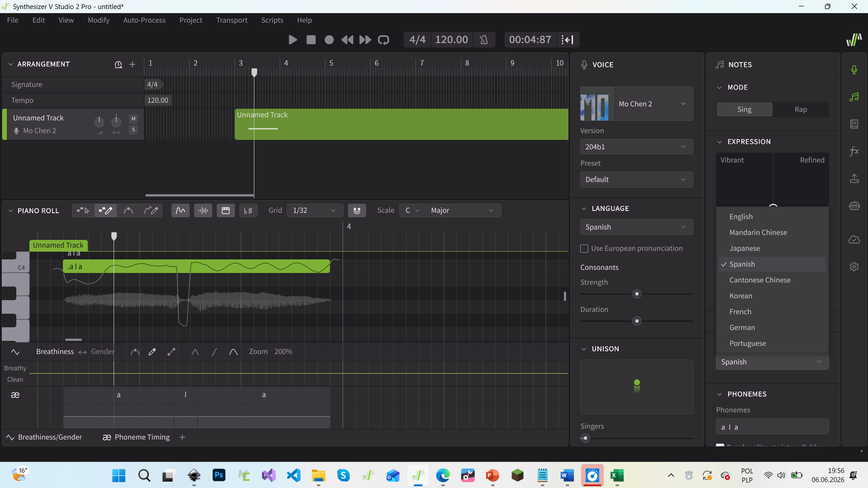Open the settings gear sidebar icon

pos(854,267)
